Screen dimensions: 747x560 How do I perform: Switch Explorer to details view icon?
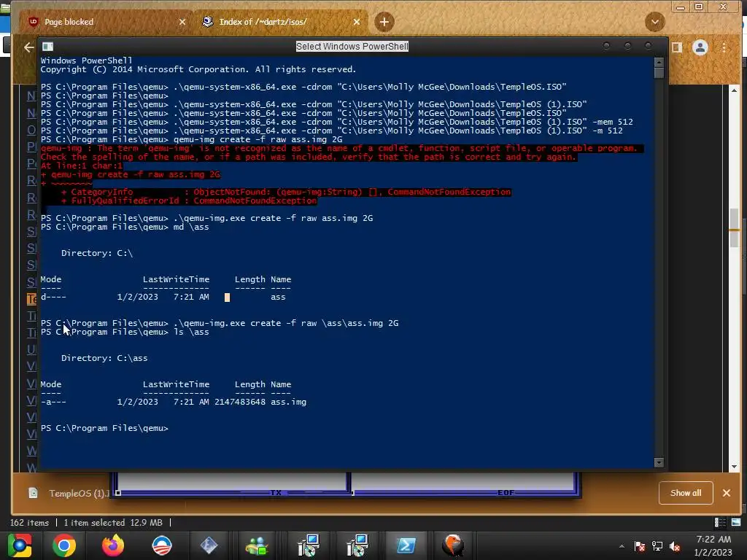(x=720, y=522)
